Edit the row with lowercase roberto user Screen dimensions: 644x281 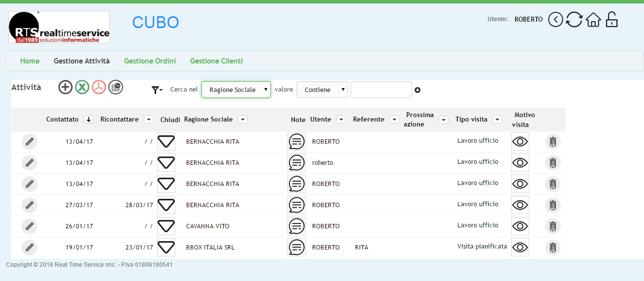coord(30,163)
